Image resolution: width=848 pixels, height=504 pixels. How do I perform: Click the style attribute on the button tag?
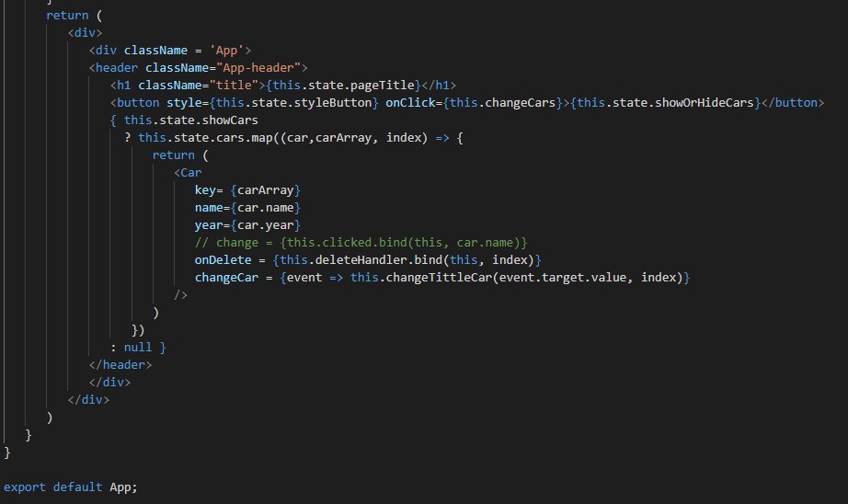(x=184, y=103)
